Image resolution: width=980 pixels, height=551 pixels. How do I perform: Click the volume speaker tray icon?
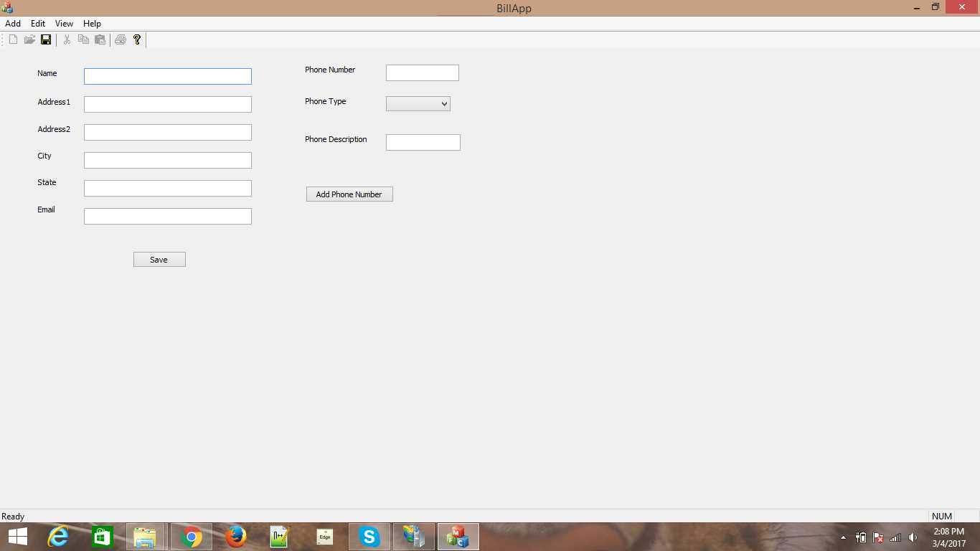tap(913, 537)
